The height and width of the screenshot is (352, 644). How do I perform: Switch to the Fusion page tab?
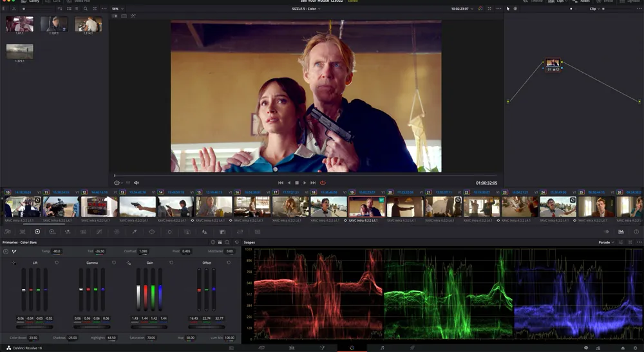tap(322, 348)
